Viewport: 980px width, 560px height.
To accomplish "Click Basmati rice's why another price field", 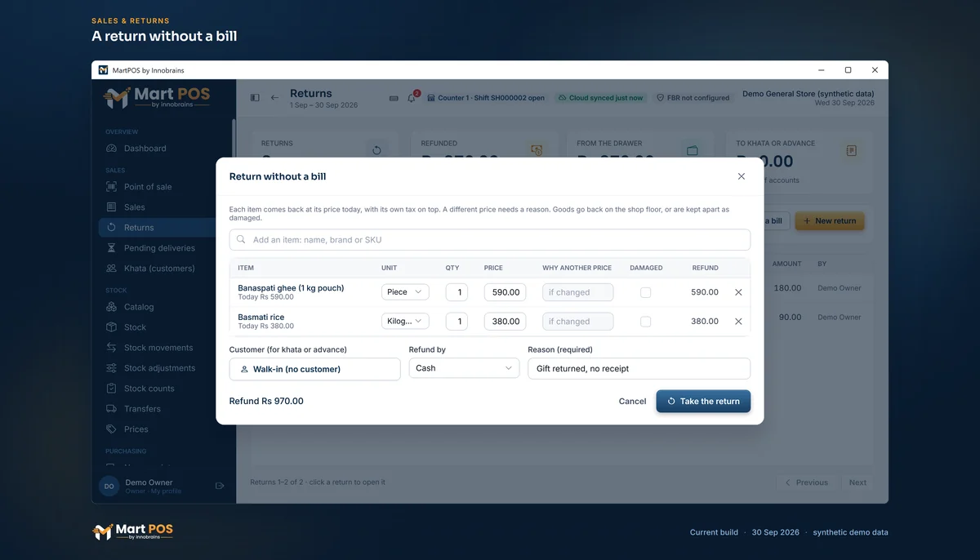I will [x=578, y=322].
